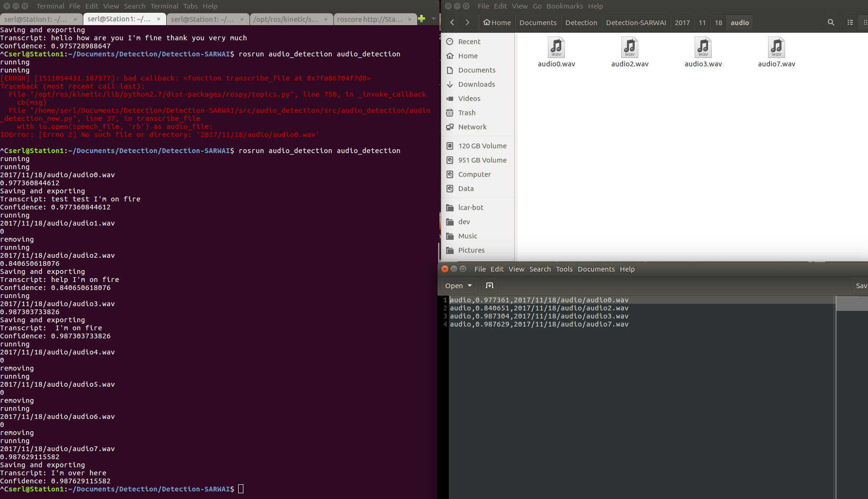Select audio2.wav file icon
The image size is (868, 499).
coord(630,48)
